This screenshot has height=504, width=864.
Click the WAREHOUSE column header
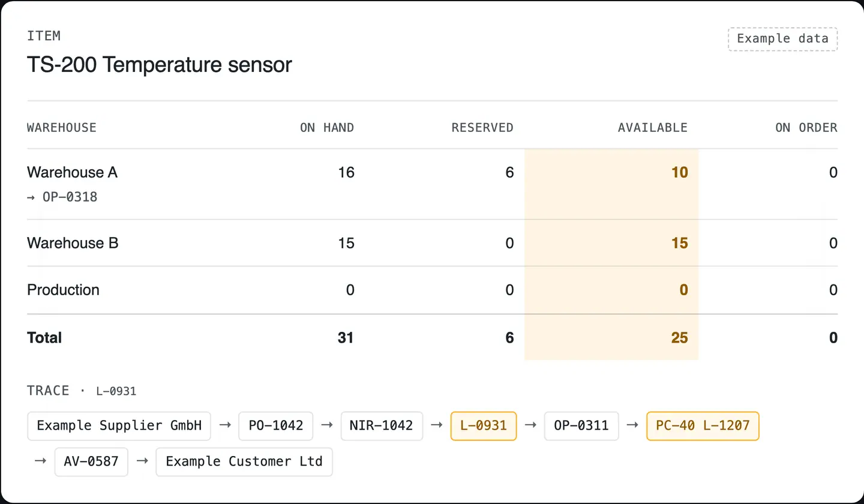pyautogui.click(x=62, y=128)
